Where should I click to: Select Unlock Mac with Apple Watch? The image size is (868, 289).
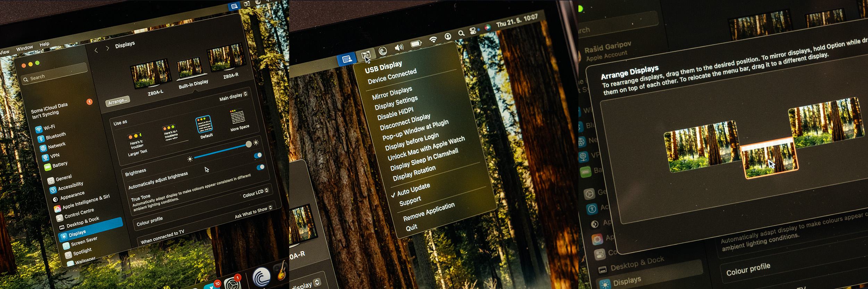click(426, 148)
